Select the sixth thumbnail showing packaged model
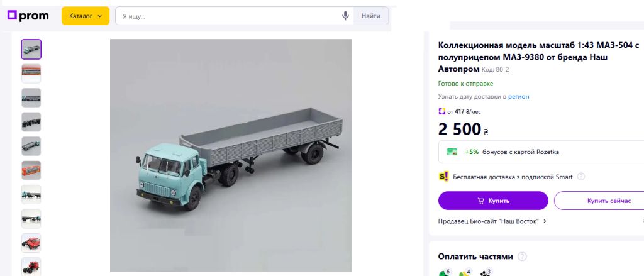 coord(31,170)
